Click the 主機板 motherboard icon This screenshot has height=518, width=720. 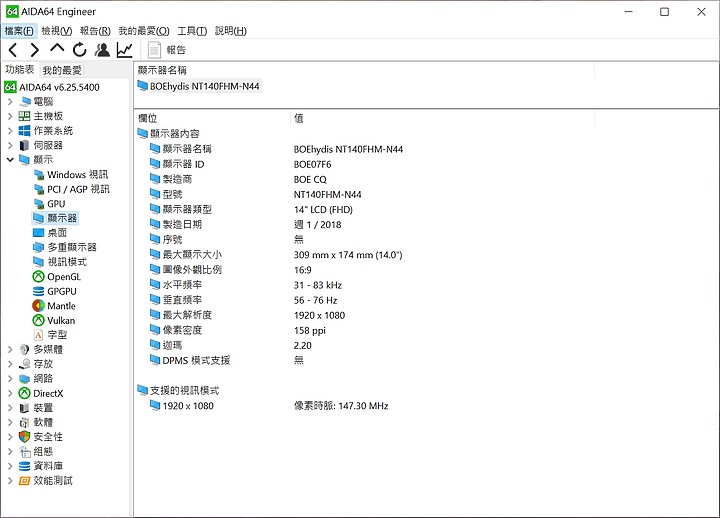tap(24, 116)
